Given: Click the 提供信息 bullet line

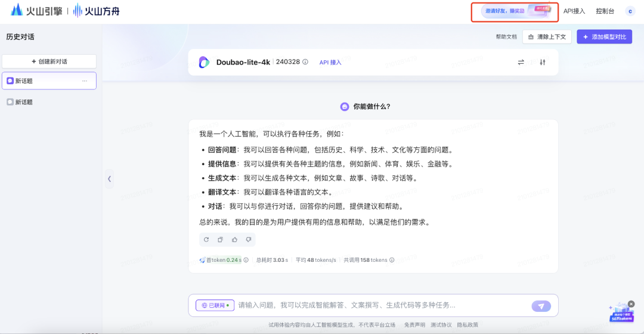Looking at the screenshot, I should (328, 164).
